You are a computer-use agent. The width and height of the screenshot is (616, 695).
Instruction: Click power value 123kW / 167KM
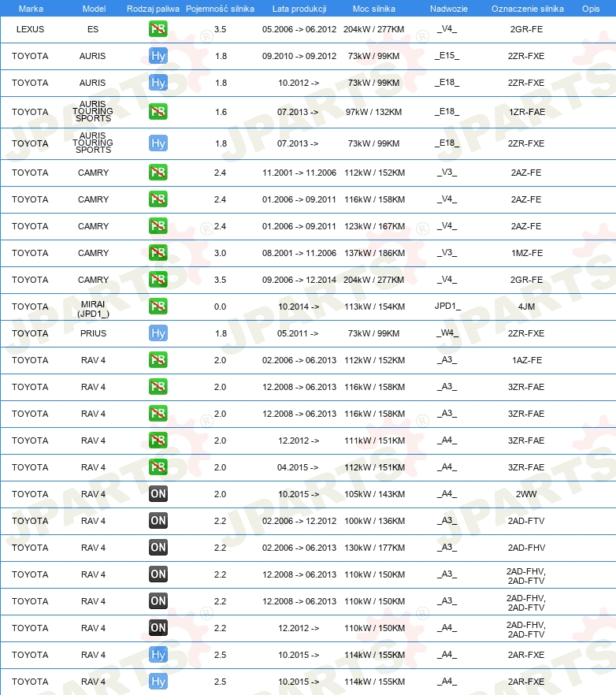pos(374,226)
